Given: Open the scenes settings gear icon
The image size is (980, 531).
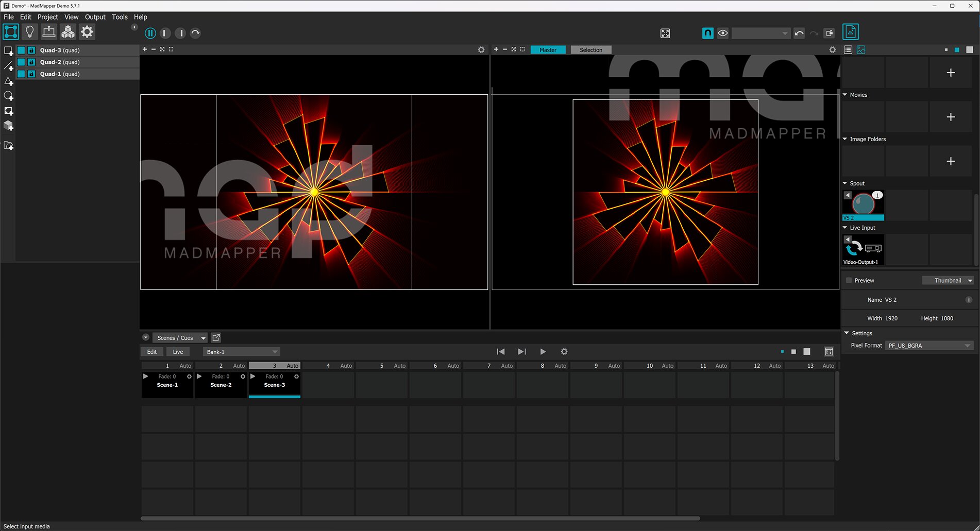Looking at the screenshot, I should coord(564,352).
